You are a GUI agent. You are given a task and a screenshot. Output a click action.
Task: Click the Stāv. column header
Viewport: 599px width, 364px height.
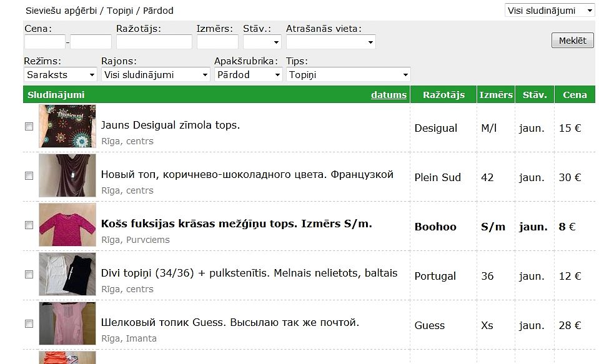[x=535, y=95]
